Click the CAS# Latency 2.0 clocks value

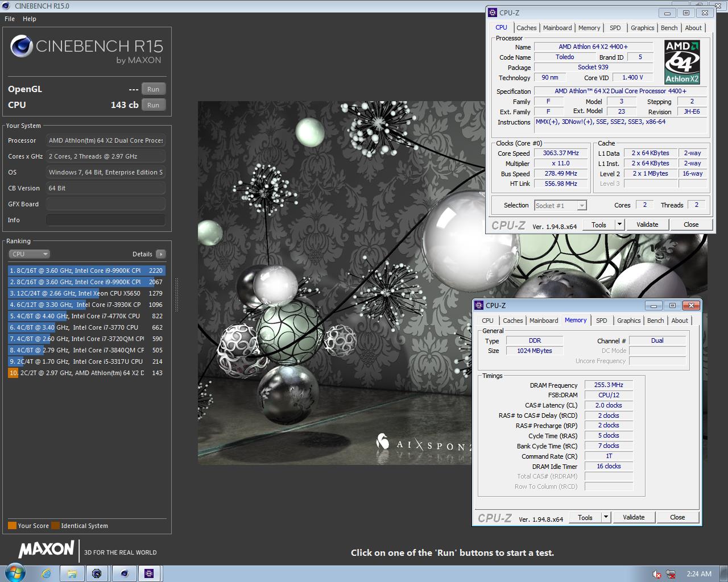point(609,405)
